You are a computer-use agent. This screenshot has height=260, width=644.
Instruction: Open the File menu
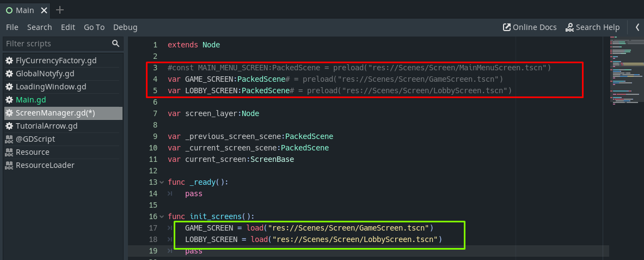pos(12,27)
